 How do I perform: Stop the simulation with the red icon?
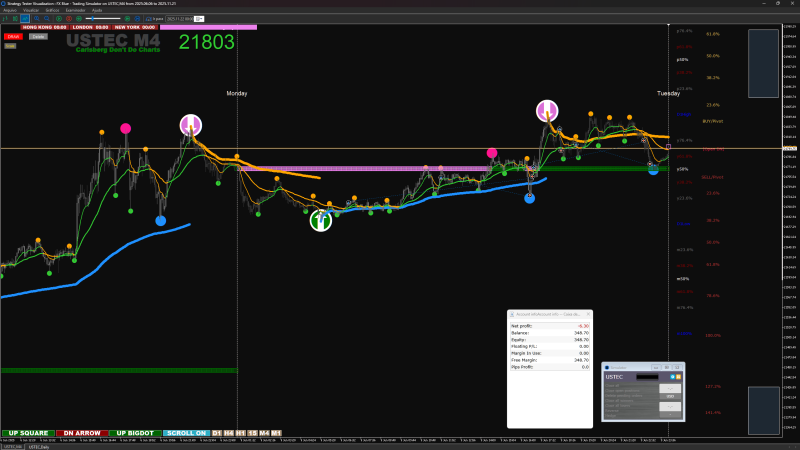click(69, 19)
